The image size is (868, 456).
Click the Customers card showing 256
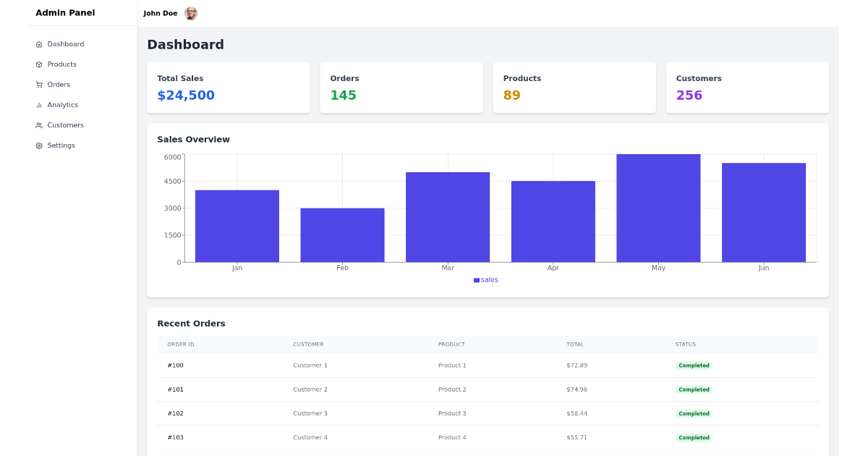pos(747,87)
